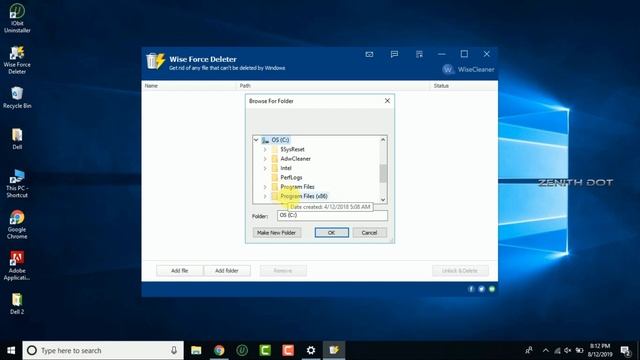Viewport: 640px width, 360px height.
Task: Click the Add folder button
Action: (227, 271)
